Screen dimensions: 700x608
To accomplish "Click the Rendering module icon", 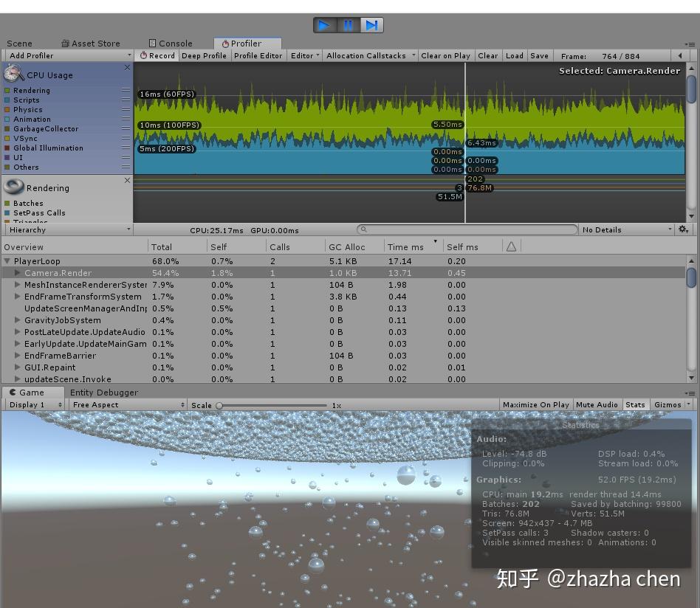I will [x=13, y=186].
